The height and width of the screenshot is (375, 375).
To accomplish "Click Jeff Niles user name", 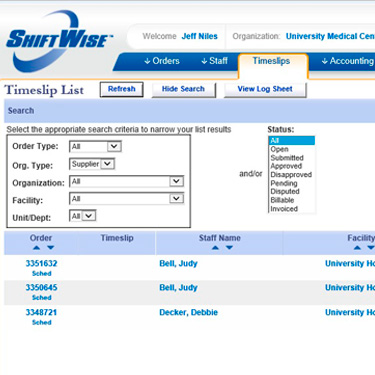I will click(x=199, y=36).
